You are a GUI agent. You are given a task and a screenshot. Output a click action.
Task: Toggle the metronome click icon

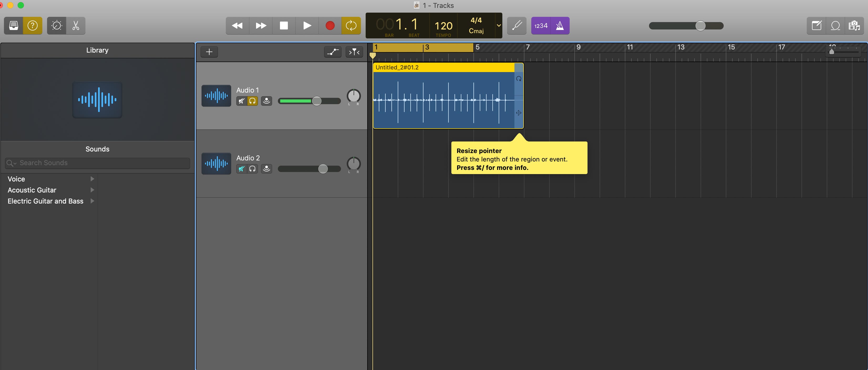(x=560, y=26)
